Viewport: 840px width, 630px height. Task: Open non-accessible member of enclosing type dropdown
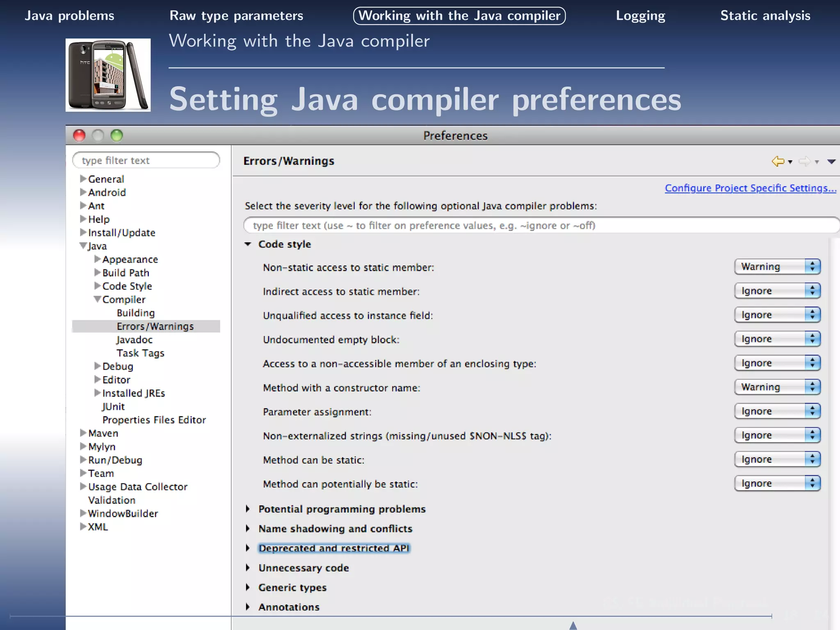pos(777,363)
